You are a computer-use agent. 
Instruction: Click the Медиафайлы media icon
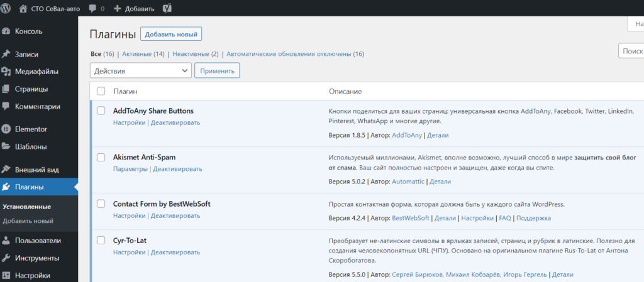tap(6, 72)
